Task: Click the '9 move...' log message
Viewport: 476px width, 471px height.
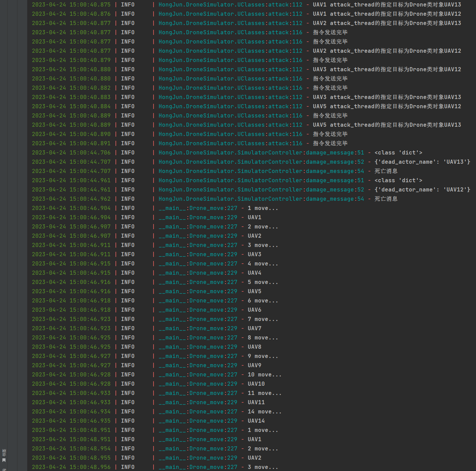Action: pyautogui.click(x=263, y=356)
